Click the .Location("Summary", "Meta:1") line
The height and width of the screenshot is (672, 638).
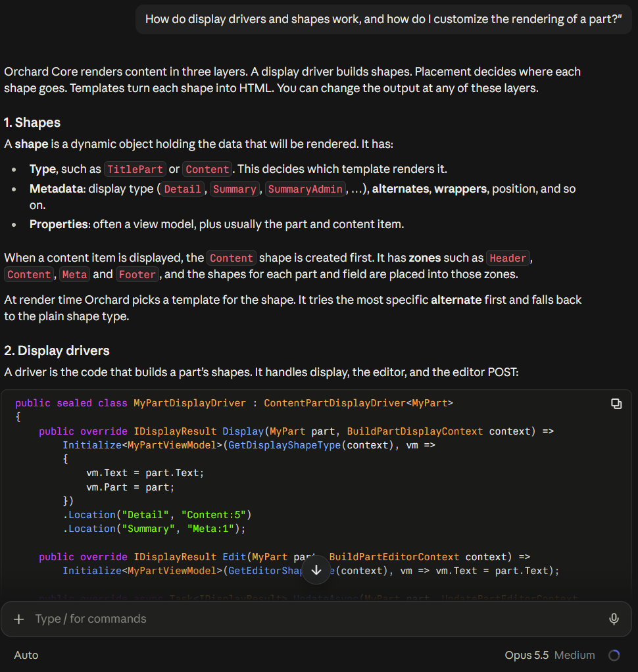pyautogui.click(x=154, y=529)
